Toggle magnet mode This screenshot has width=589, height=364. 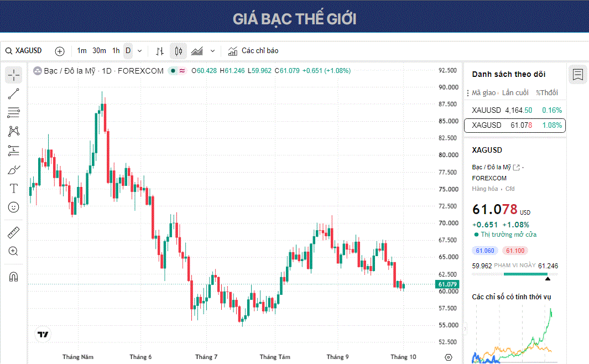[x=13, y=277]
